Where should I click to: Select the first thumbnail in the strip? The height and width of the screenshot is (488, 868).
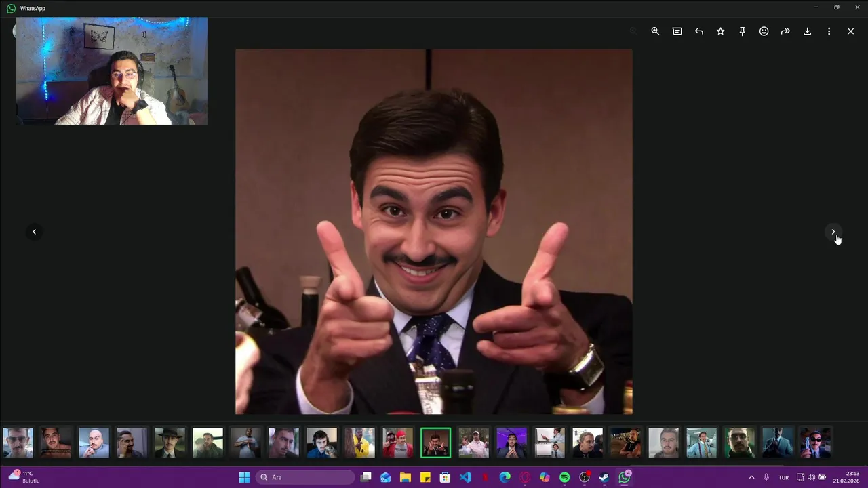18,443
